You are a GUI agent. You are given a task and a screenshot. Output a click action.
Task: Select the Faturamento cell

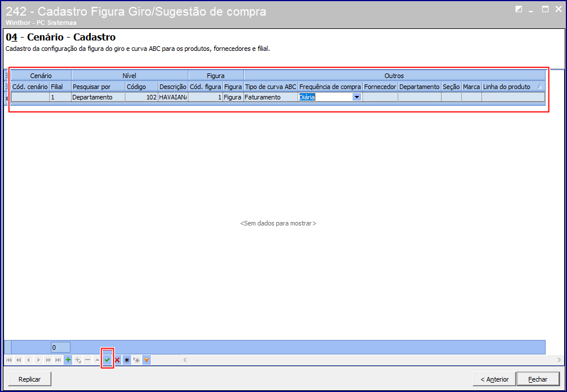(x=271, y=97)
